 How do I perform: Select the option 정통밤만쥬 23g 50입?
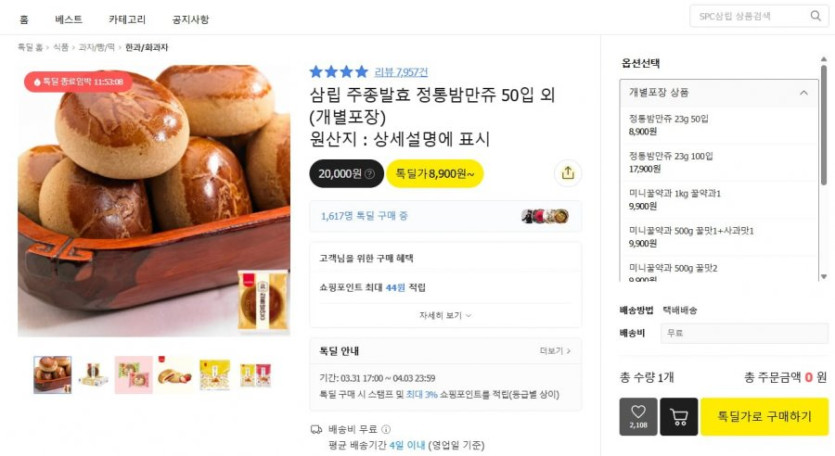[x=718, y=125]
